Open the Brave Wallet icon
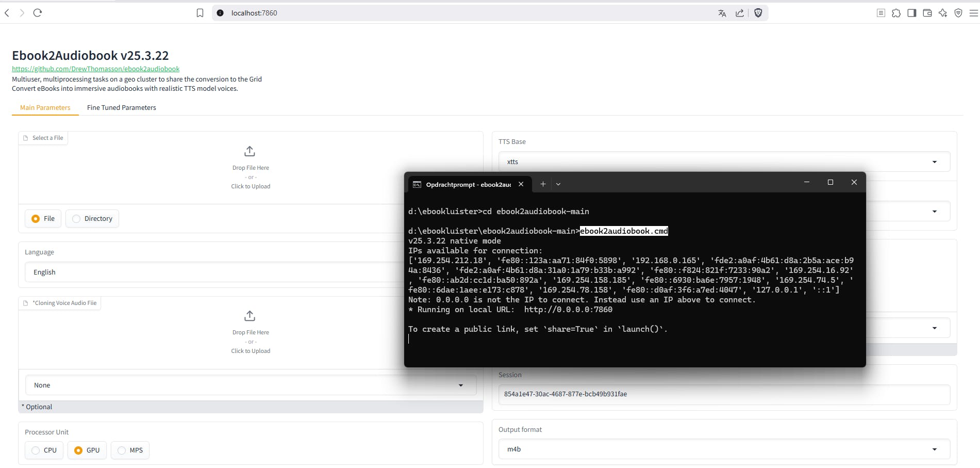 (x=927, y=13)
